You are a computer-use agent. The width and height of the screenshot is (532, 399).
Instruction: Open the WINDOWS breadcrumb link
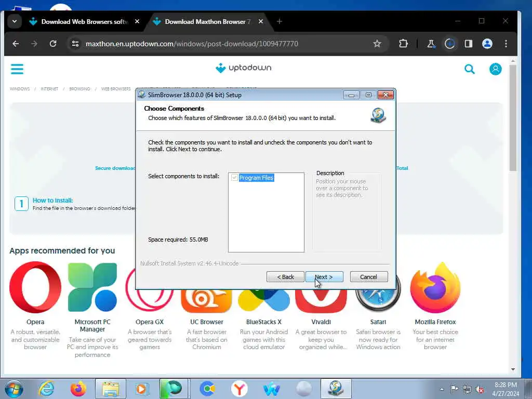tap(20, 89)
